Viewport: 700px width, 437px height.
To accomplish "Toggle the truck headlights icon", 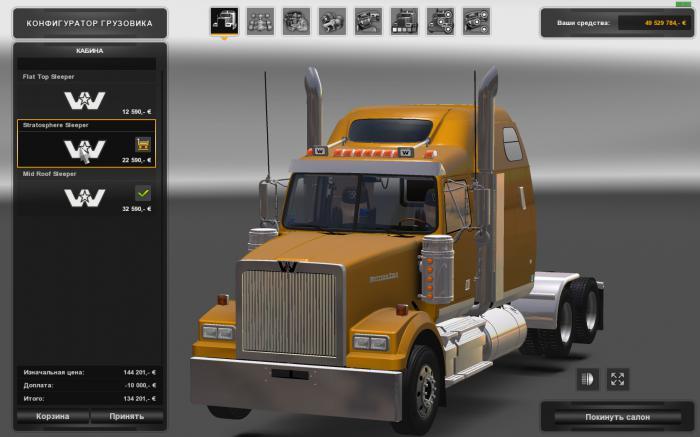I will [x=588, y=379].
